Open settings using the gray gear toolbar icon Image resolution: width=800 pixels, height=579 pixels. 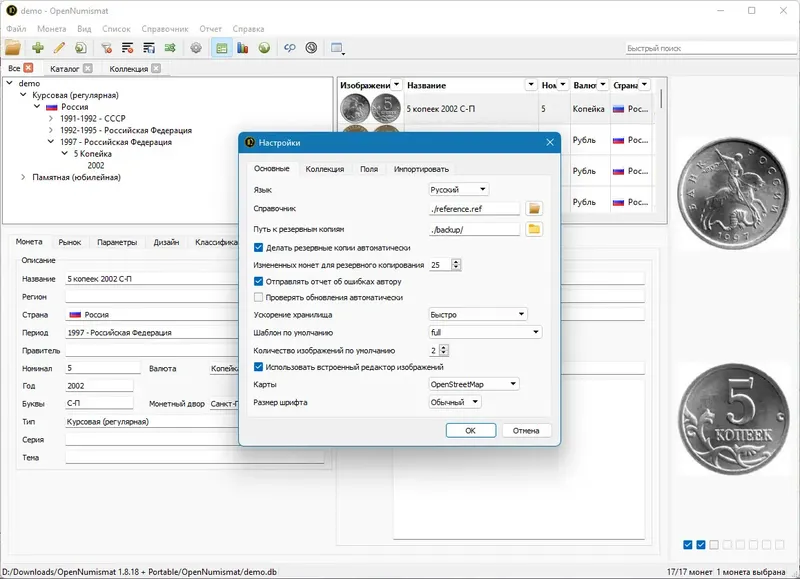click(x=196, y=48)
